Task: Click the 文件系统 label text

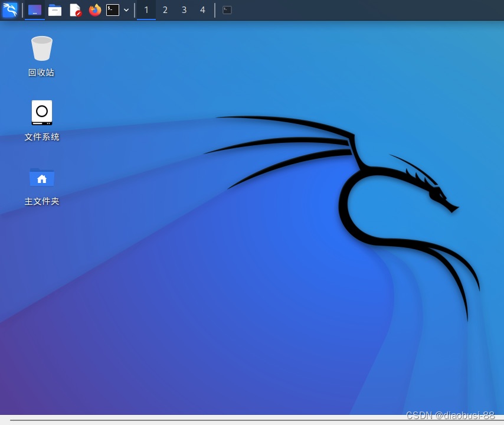Action: (42, 137)
